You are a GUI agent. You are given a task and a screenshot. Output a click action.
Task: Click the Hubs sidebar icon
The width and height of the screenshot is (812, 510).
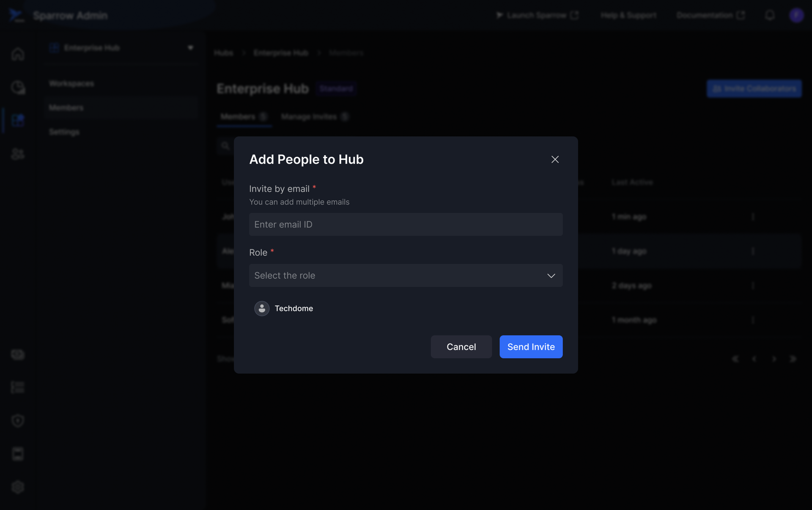(18, 121)
